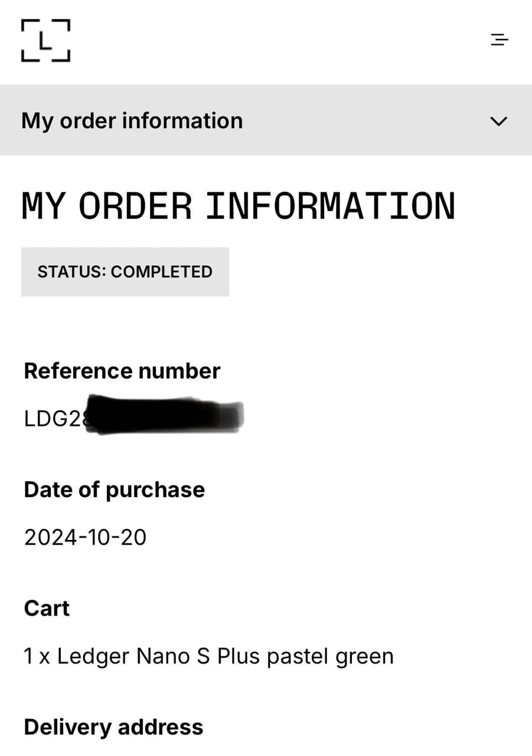
Task: Click the word "INFORMATION" in the large heading
Action: 330,206
